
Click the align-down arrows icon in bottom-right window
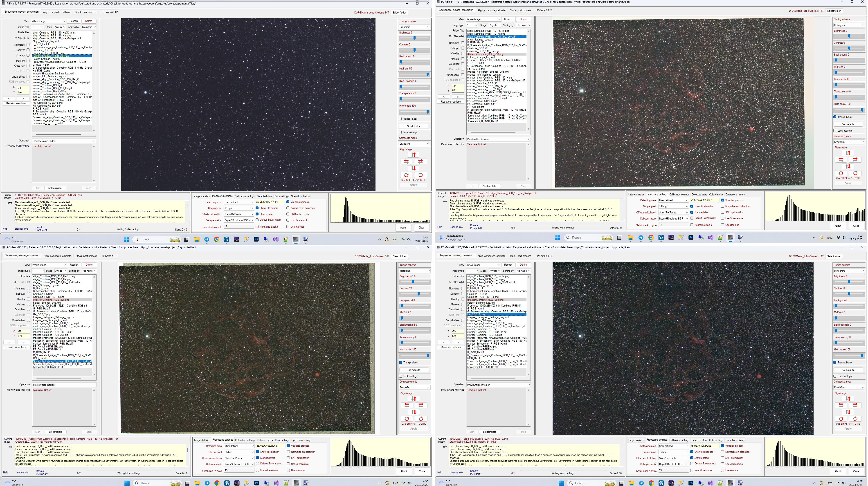848,412
